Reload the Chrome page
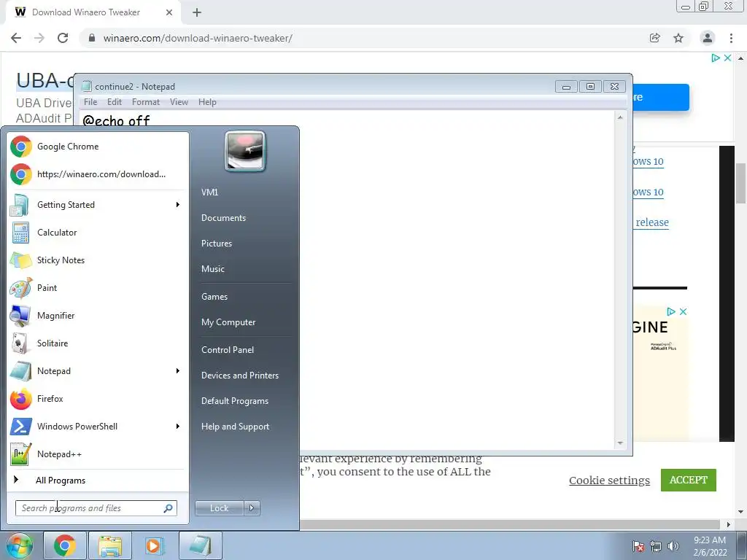Viewport: 747px width, 560px height. click(63, 38)
